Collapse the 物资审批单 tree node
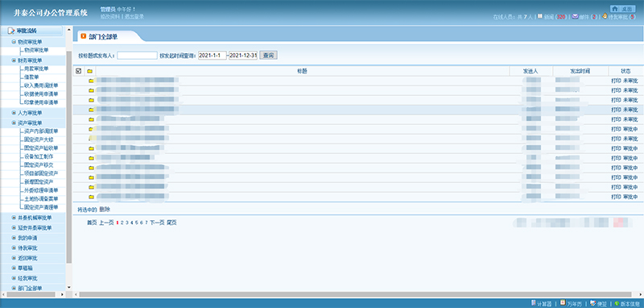This screenshot has height=308, width=644. click(x=14, y=42)
